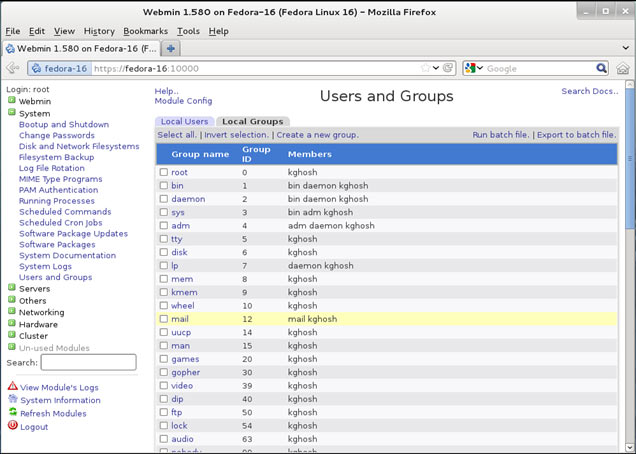Tick the checkbox for mail group
This screenshot has height=454, width=636.
tap(163, 319)
